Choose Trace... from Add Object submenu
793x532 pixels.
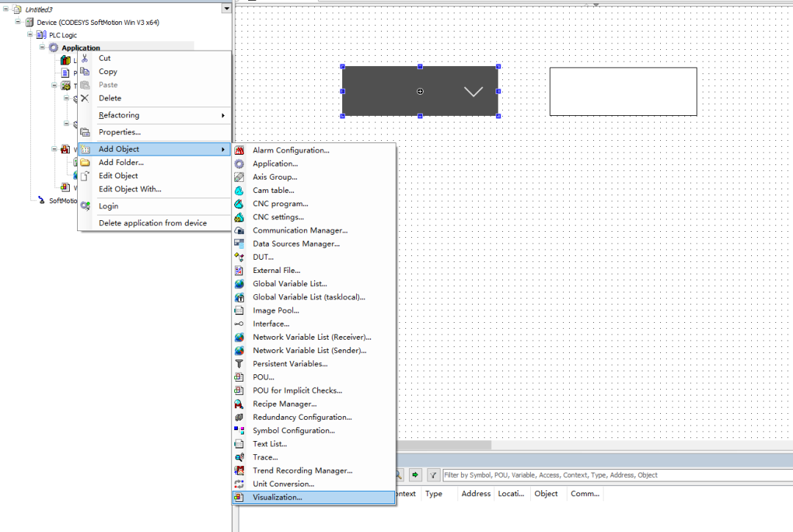(314, 457)
